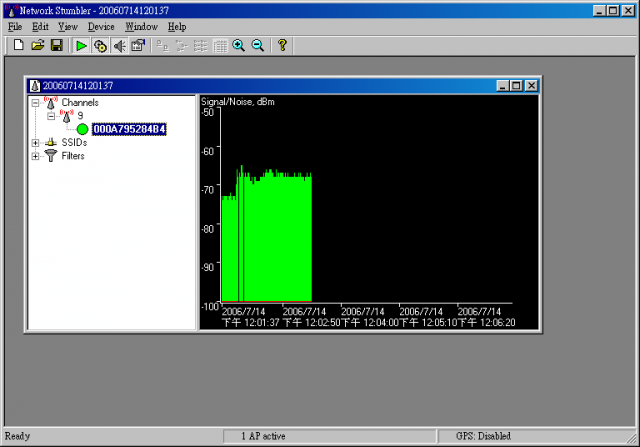Screen dimensions: 640x447
Task: Toggle scanning with the green play button
Action: [81, 46]
